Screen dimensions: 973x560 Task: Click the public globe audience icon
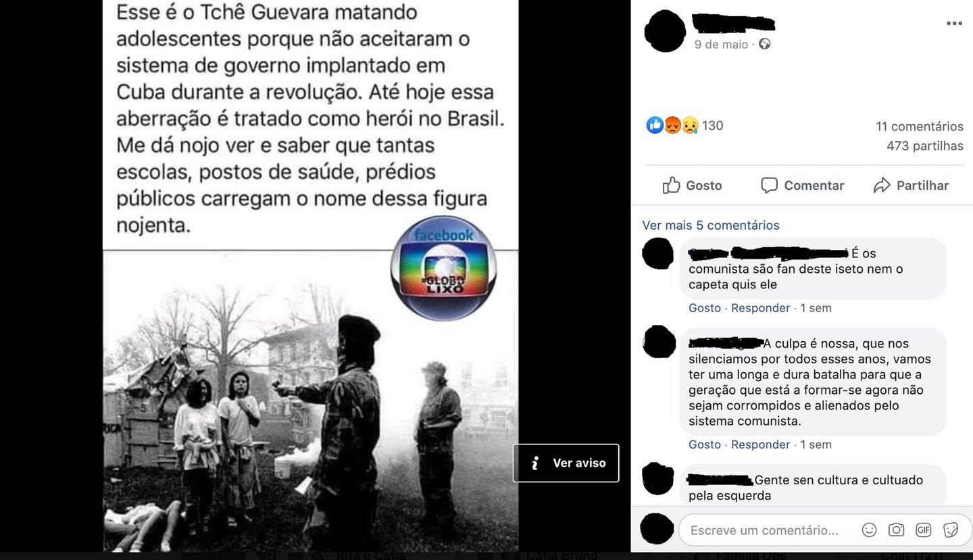tap(764, 44)
